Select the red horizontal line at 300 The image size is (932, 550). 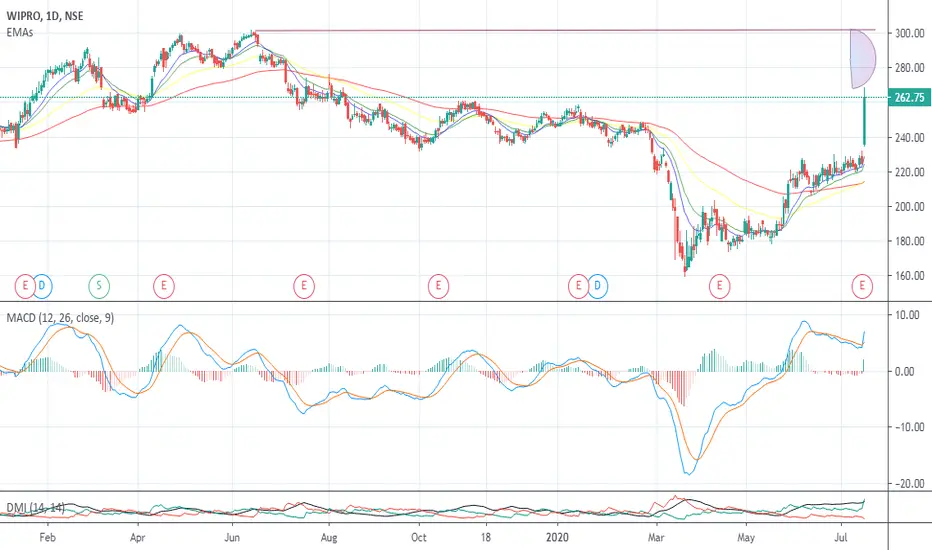pos(565,30)
